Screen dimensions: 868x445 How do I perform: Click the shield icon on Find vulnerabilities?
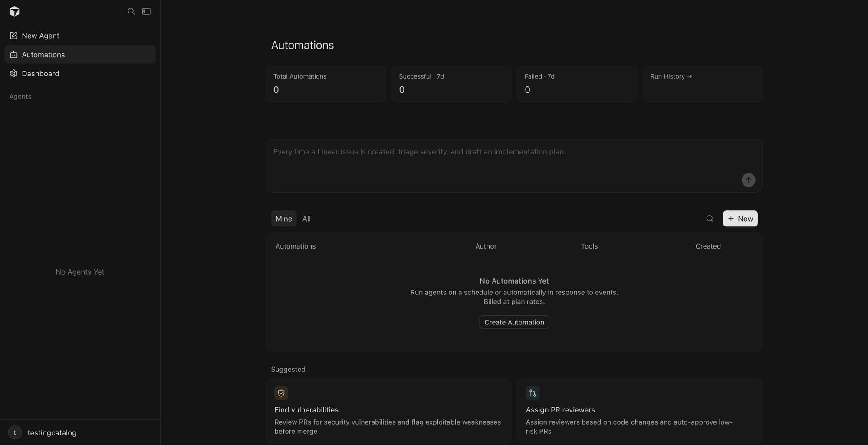[281, 393]
